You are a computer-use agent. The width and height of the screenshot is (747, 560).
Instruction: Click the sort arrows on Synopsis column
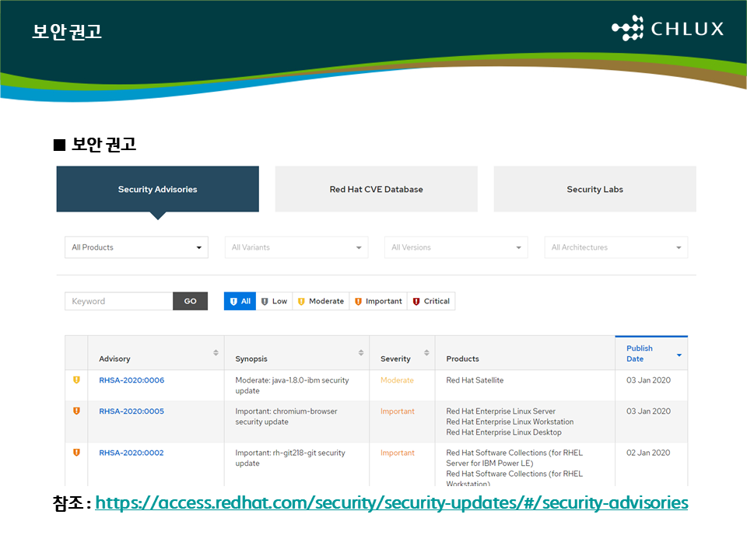coord(361,353)
